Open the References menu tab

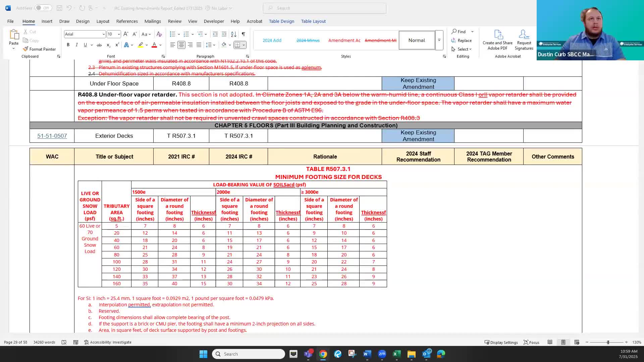[127, 21]
